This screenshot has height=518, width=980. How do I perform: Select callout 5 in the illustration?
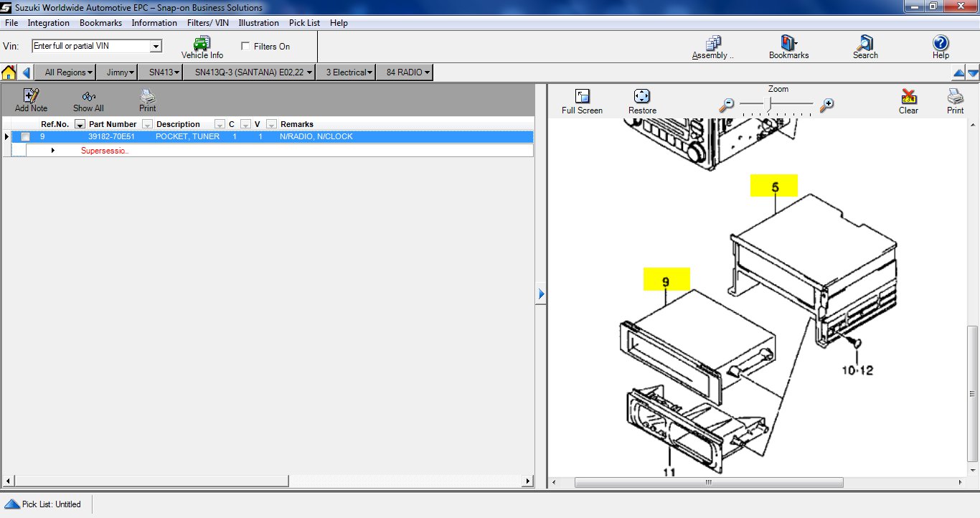coord(774,186)
